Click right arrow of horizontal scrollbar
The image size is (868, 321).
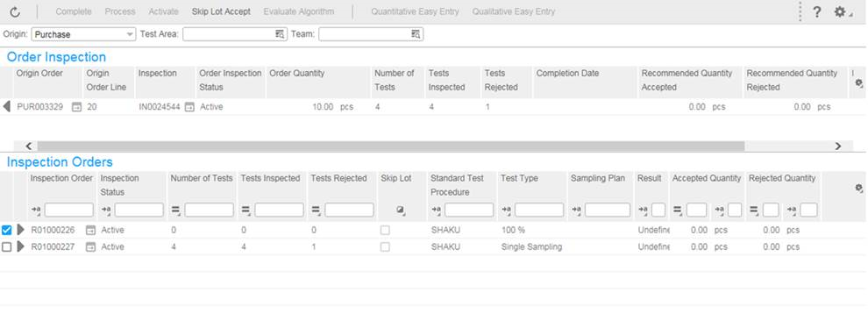tap(838, 146)
